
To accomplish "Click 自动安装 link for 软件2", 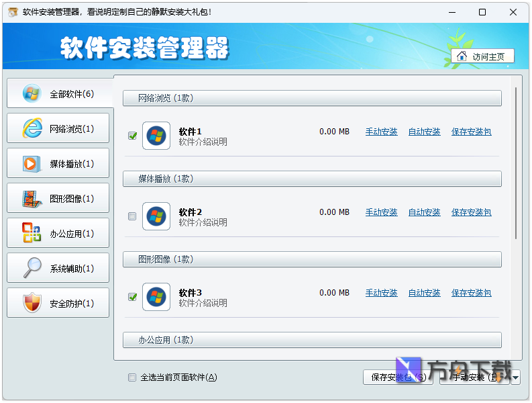I will pyautogui.click(x=424, y=212).
